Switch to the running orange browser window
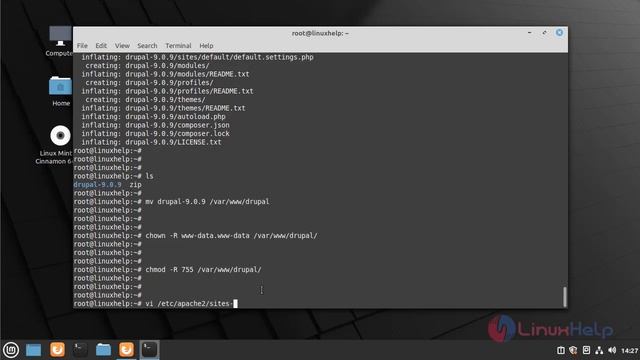The width and height of the screenshot is (640, 360). pos(126,350)
